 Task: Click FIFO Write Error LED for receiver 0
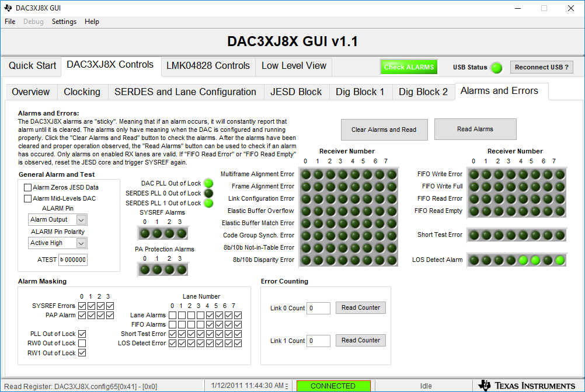(x=474, y=174)
